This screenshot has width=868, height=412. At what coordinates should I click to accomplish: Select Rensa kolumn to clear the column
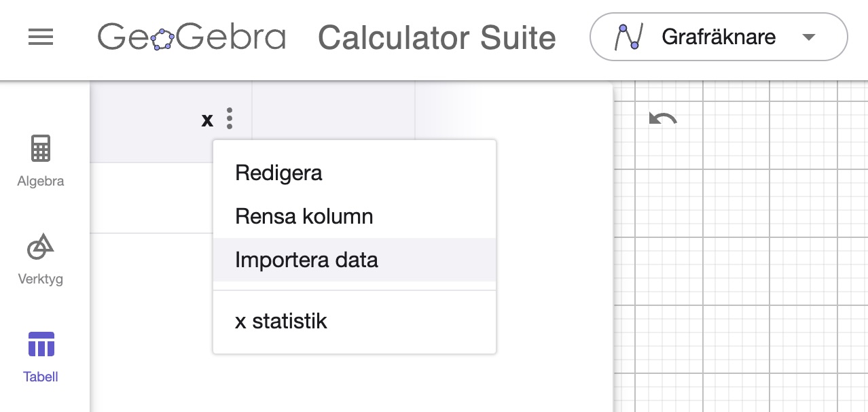click(304, 216)
